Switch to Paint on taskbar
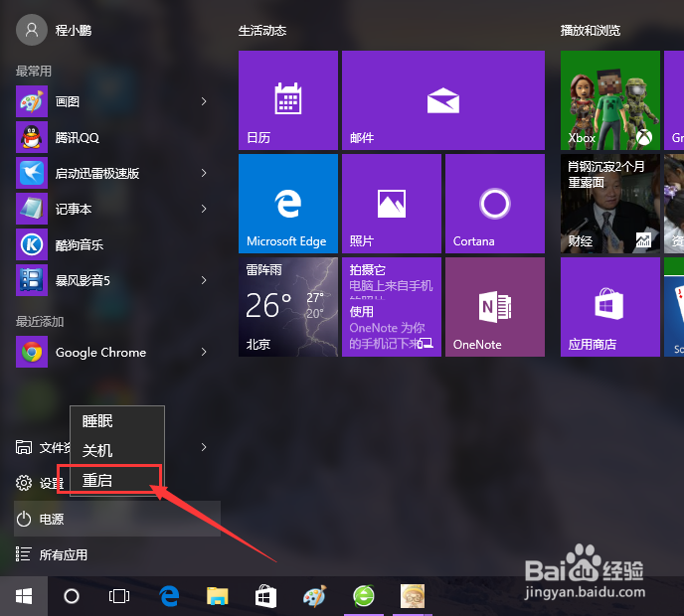The height and width of the screenshot is (616, 684). click(x=314, y=596)
